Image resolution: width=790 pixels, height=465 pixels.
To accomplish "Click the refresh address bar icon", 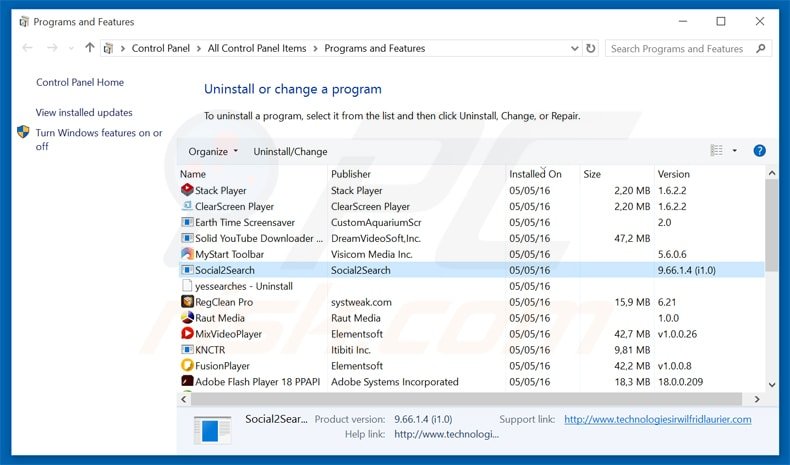I will click(590, 48).
